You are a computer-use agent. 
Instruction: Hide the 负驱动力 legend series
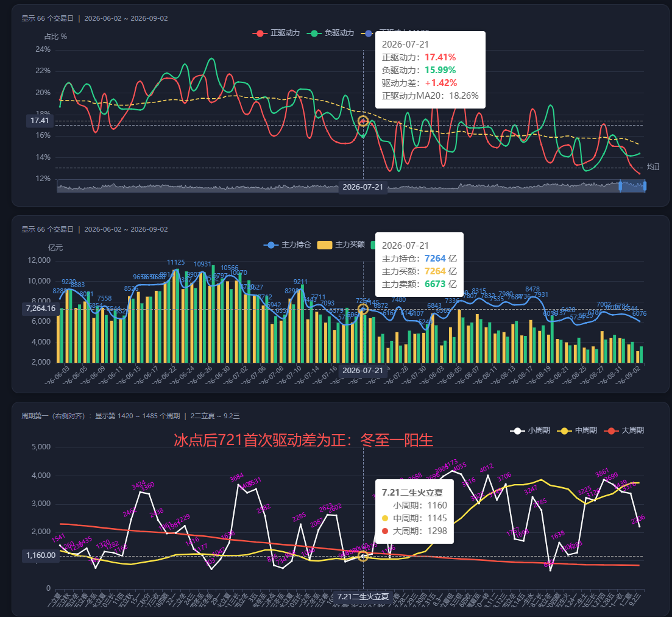tap(330, 33)
